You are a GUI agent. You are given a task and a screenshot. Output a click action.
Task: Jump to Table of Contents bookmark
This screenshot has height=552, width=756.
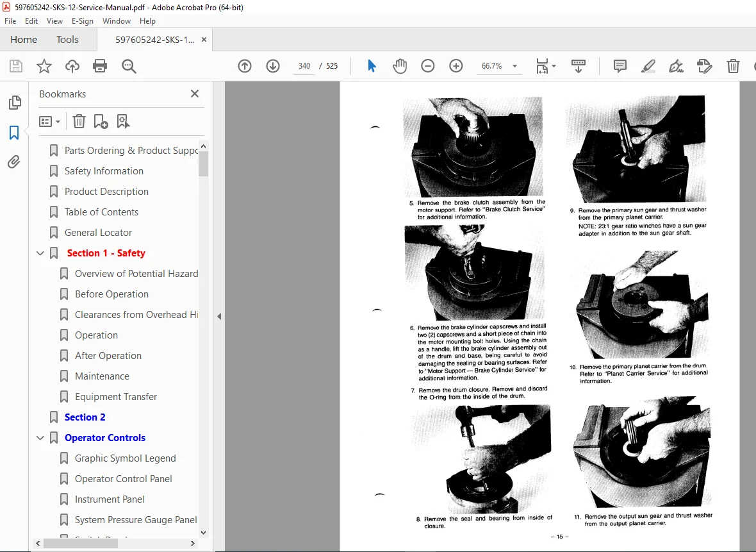[x=101, y=212]
